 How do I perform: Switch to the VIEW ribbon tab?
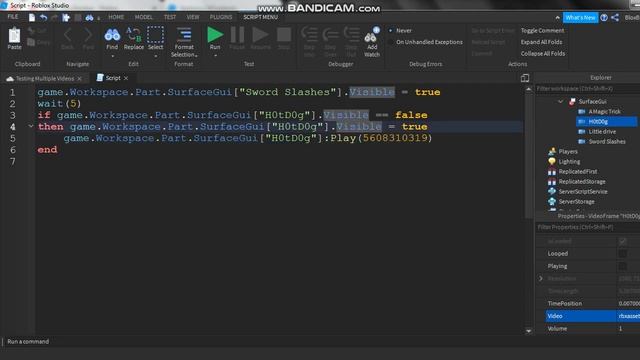(x=193, y=17)
